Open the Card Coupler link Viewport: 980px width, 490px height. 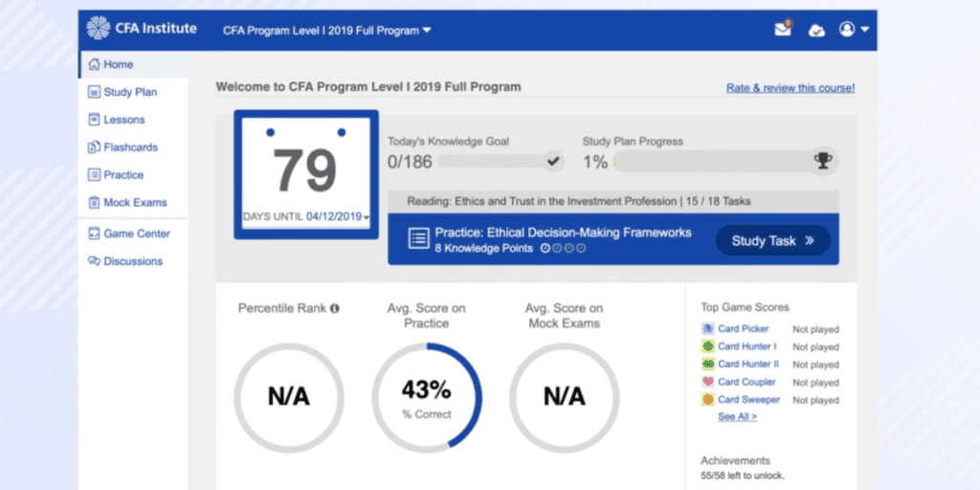point(746,382)
